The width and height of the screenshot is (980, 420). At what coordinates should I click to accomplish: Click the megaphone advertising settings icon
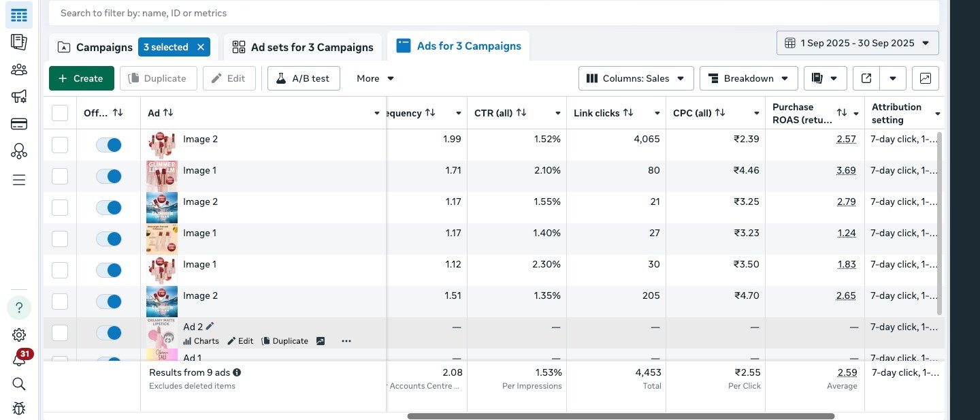(x=18, y=96)
